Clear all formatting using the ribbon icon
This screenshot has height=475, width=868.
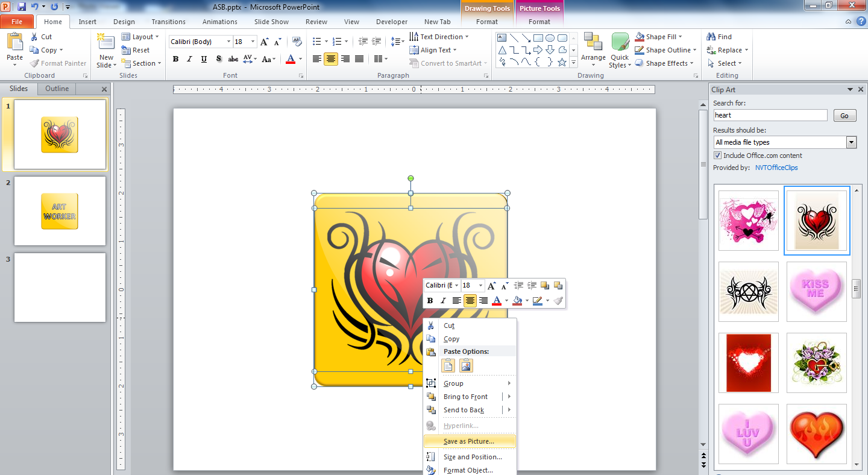pos(297,42)
